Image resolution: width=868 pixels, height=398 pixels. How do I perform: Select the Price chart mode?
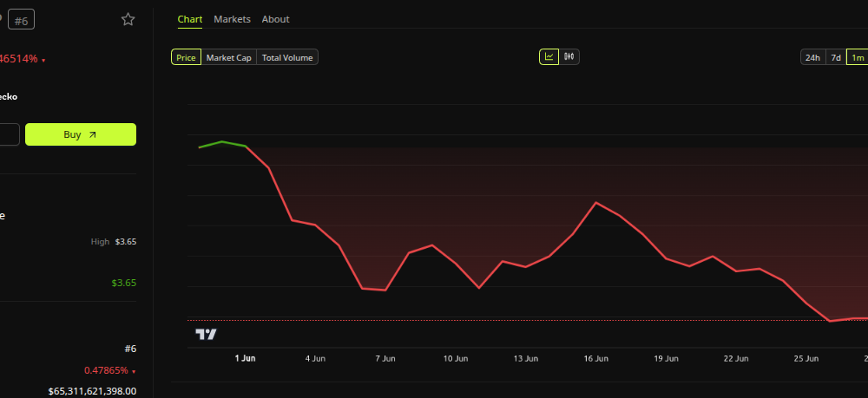186,57
